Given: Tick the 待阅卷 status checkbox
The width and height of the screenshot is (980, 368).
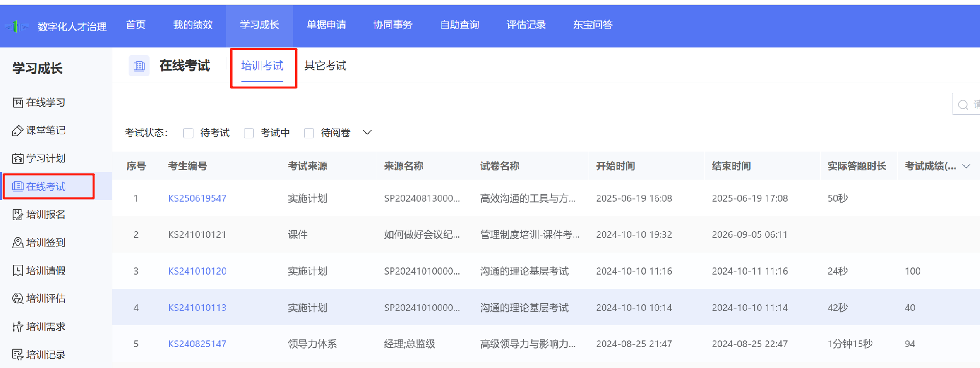Looking at the screenshot, I should pyautogui.click(x=309, y=133).
